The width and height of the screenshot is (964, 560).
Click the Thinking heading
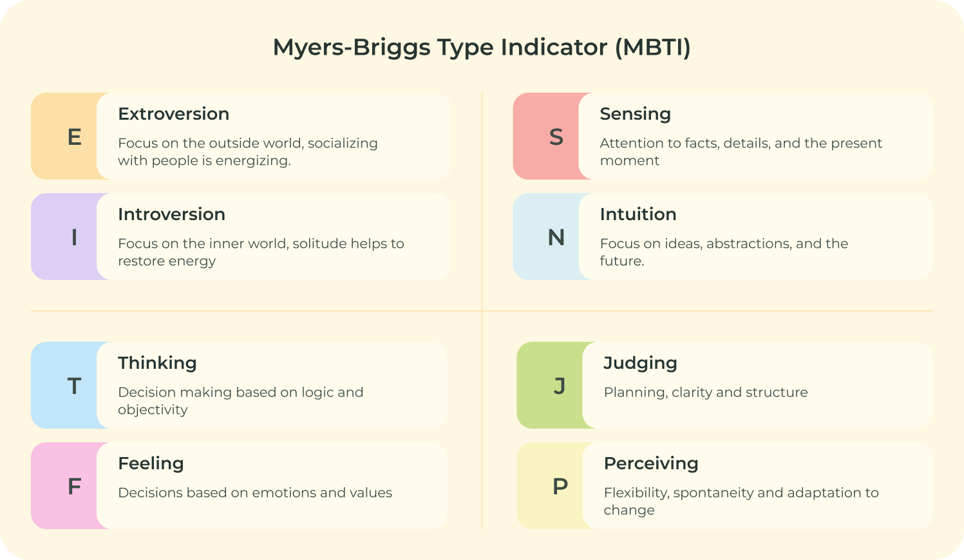tap(157, 364)
